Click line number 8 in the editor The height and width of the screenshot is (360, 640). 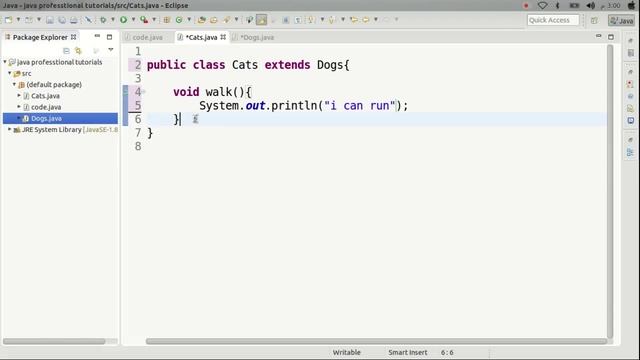138,146
